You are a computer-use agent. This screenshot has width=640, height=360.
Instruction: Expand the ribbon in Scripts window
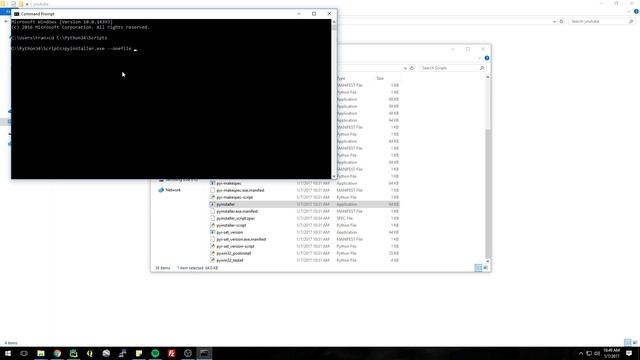480,58
